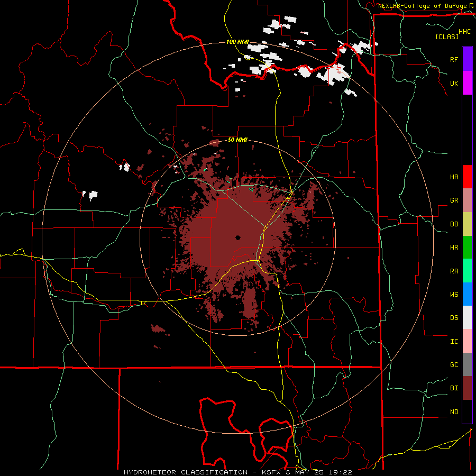The height and width of the screenshot is (476, 476).
Task: Select the gray GC legend swatch
Action: (467, 364)
